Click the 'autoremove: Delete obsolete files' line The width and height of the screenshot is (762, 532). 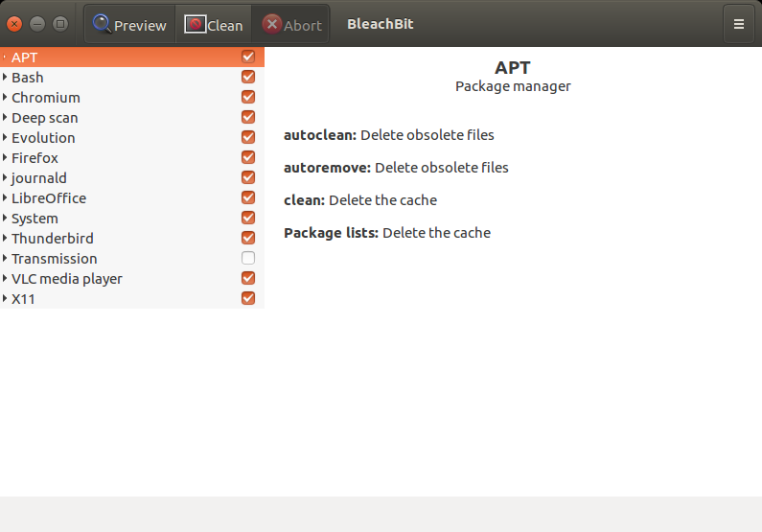click(x=396, y=168)
